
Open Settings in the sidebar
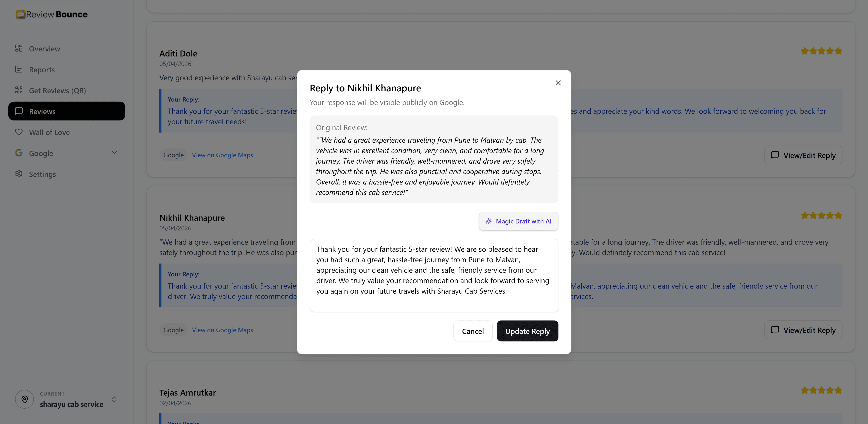pos(67,174)
